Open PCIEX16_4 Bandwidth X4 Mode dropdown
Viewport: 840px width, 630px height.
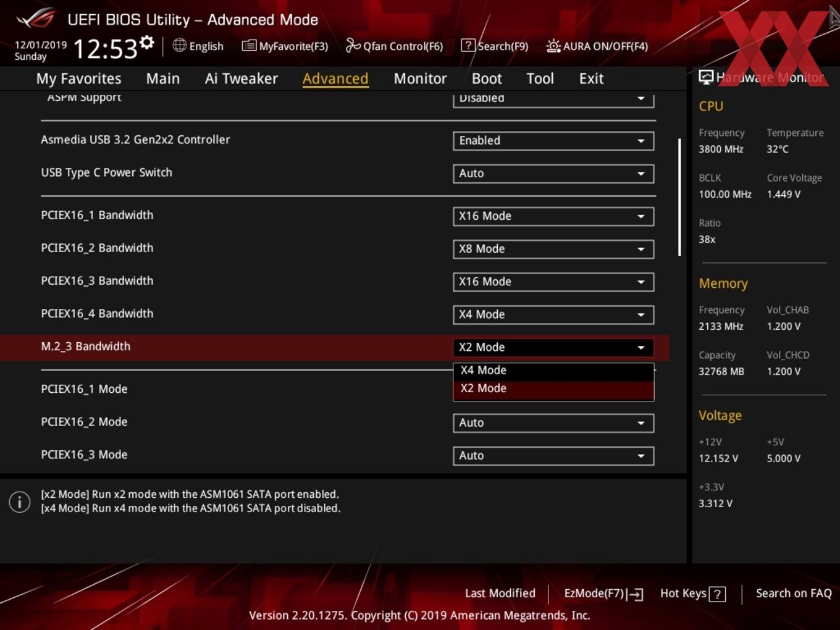[x=553, y=314]
